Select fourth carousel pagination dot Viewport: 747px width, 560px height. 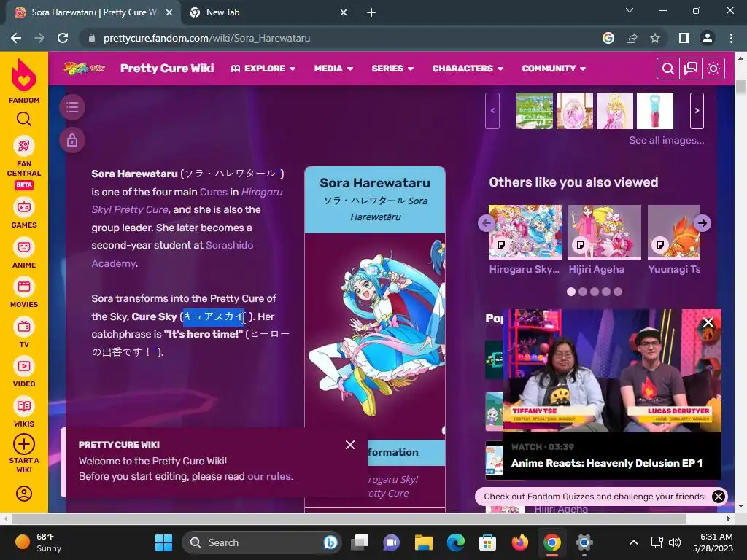(x=606, y=292)
